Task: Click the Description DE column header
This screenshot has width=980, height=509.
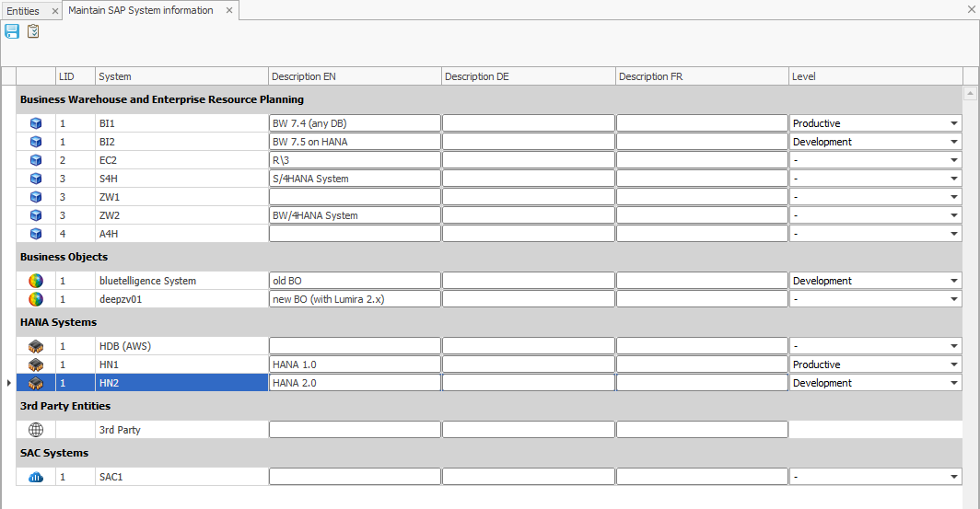Action: (x=527, y=76)
